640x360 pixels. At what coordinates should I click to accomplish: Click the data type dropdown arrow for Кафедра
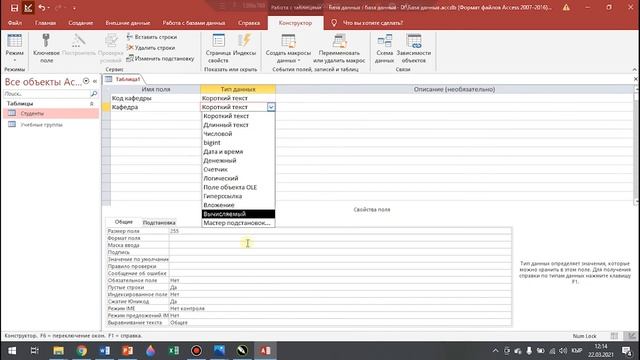[x=271, y=107]
